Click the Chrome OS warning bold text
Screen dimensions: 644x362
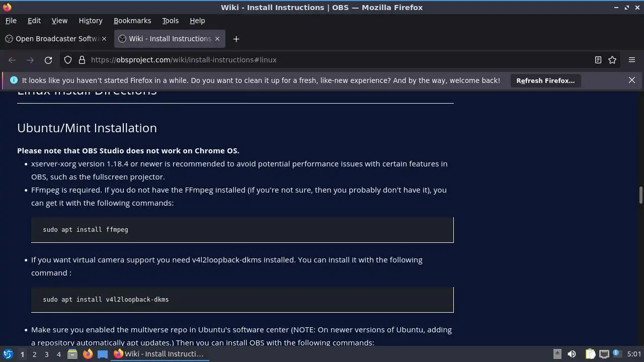coord(128,151)
